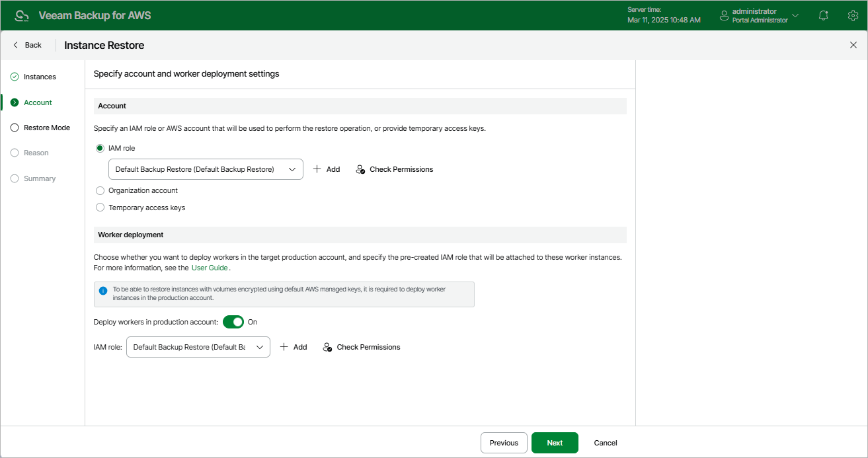The image size is (868, 458).
Task: Click Back at the top of the wizard
Action: pyautogui.click(x=26, y=45)
